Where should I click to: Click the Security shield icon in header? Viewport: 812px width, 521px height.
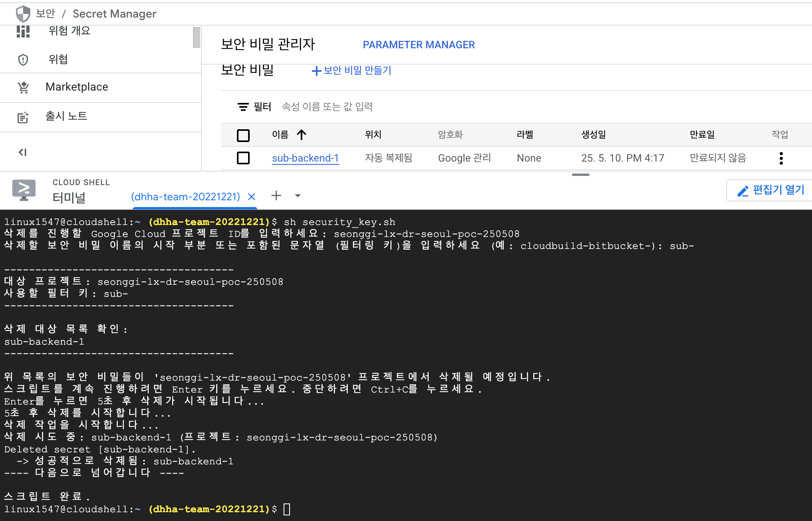pyautogui.click(x=23, y=14)
